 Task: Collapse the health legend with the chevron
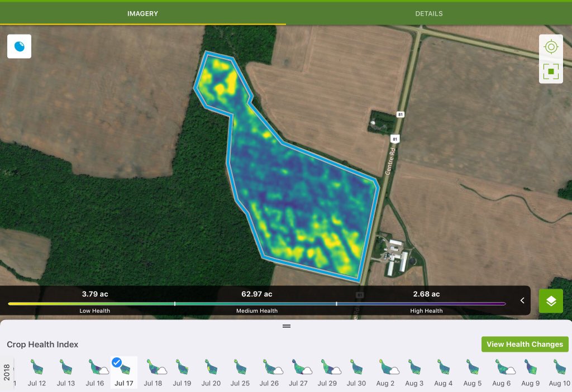click(x=522, y=300)
